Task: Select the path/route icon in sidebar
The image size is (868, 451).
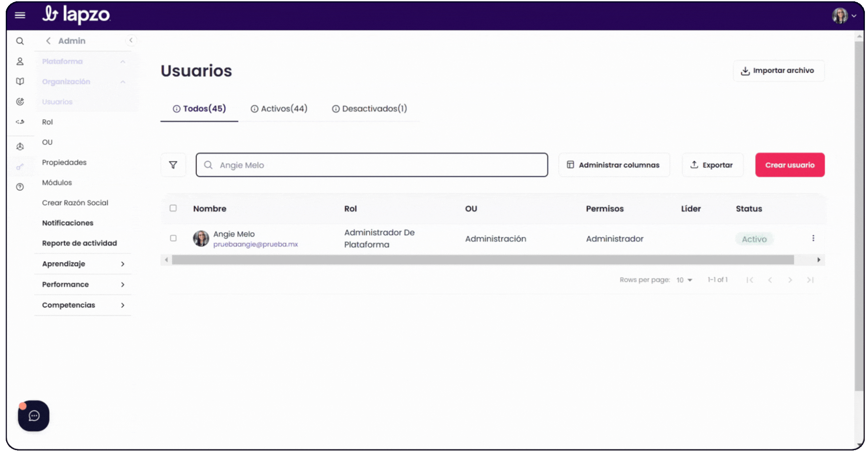Action: (20, 122)
